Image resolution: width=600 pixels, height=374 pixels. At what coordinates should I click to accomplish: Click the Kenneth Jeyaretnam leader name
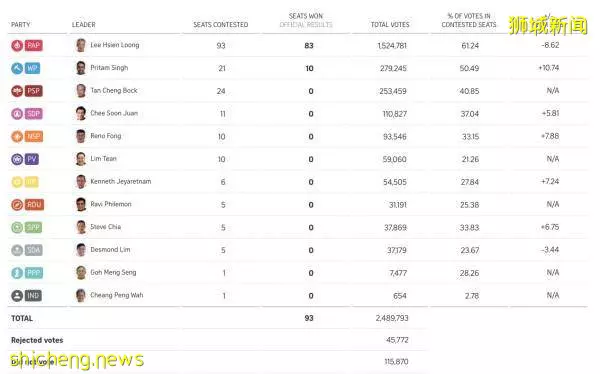click(121, 181)
